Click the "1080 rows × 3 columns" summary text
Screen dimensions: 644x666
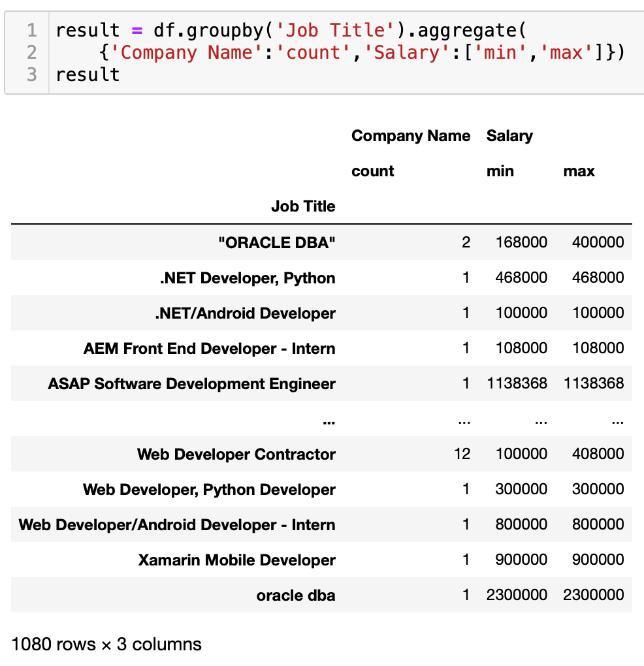106,644
